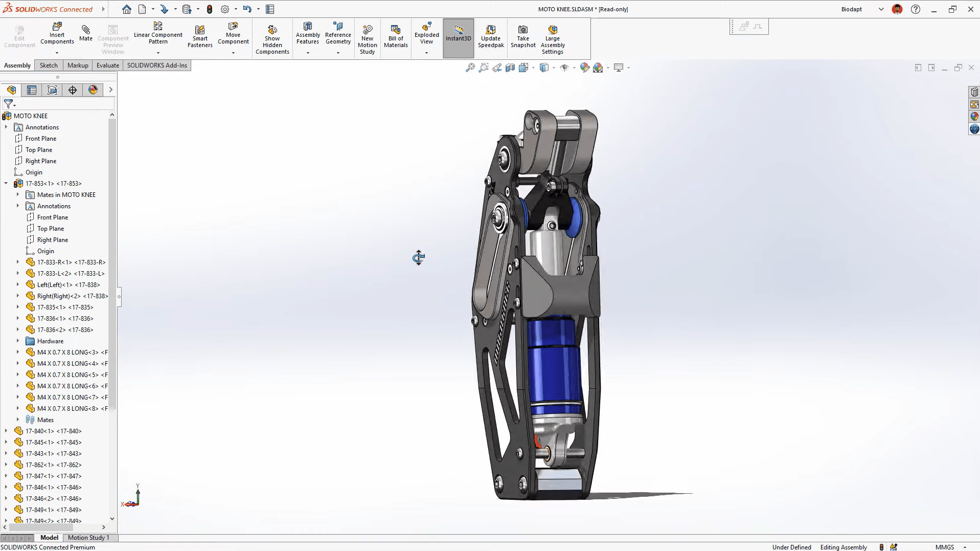980x551 pixels.
Task: Switch to Motion Study 1 tab
Action: (88, 537)
